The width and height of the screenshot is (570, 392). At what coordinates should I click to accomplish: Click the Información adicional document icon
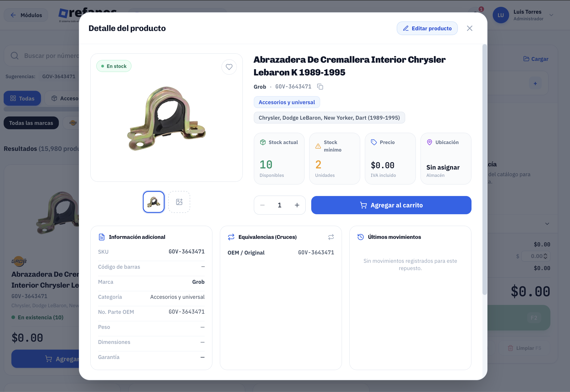pos(101,237)
